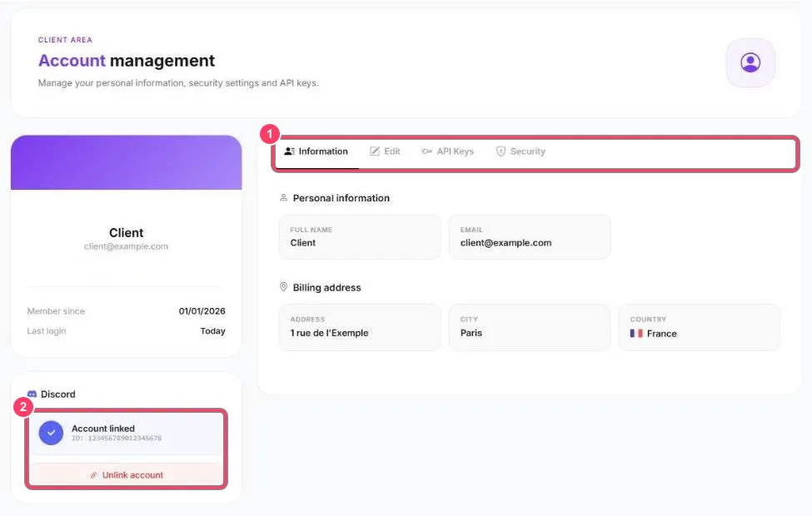
Task: Open the API Keys tab
Action: [x=448, y=151]
